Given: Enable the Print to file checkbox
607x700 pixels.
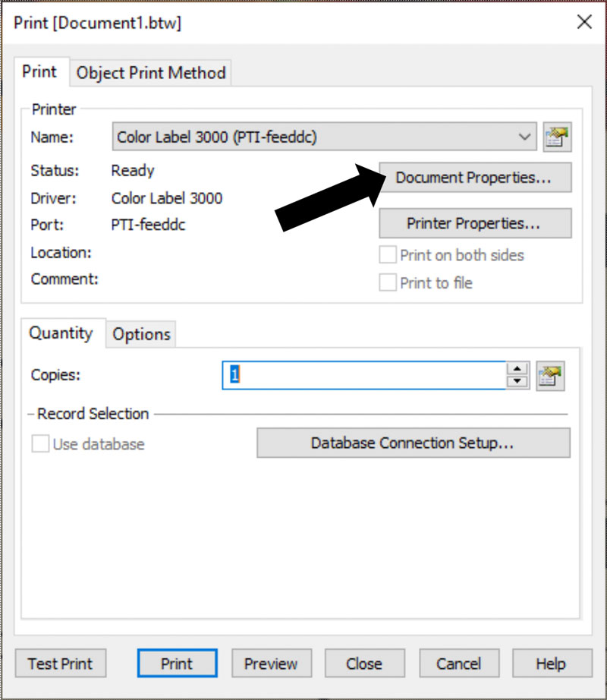Looking at the screenshot, I should point(388,282).
